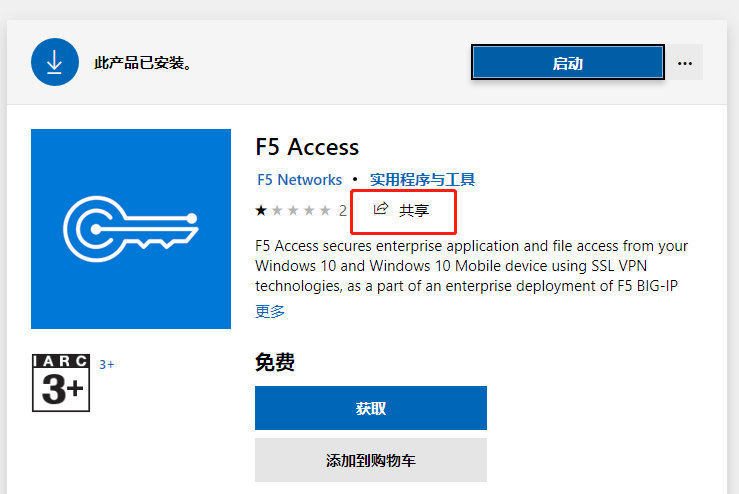Click the app description paragraph
Image resolution: width=739 pixels, height=494 pixels.
point(471,266)
